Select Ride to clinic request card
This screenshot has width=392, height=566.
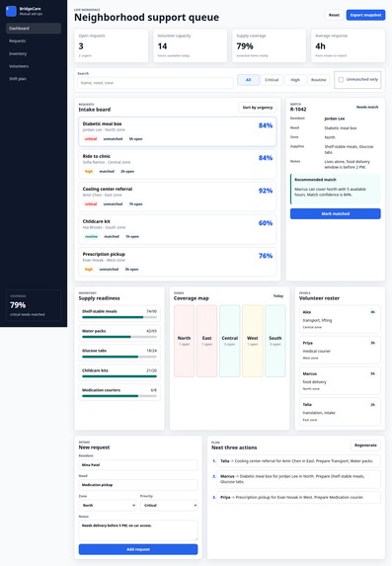178,164
